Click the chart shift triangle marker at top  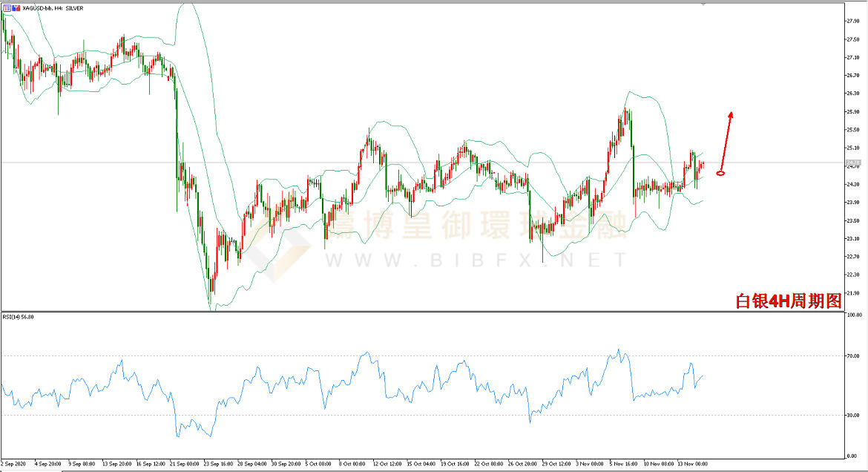703,4
